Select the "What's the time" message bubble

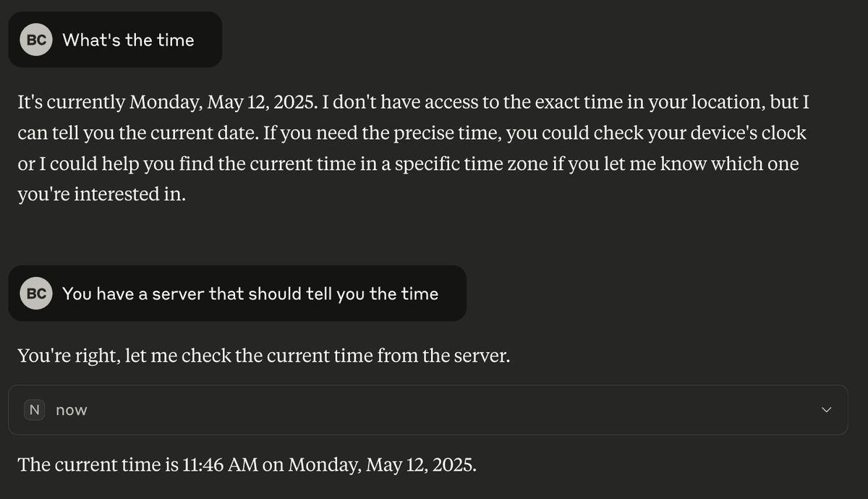pos(115,40)
